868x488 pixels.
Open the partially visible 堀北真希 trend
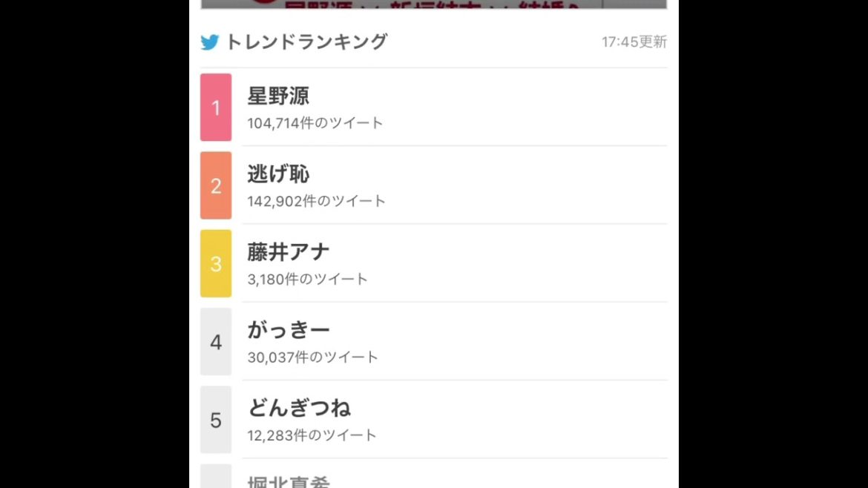(289, 481)
